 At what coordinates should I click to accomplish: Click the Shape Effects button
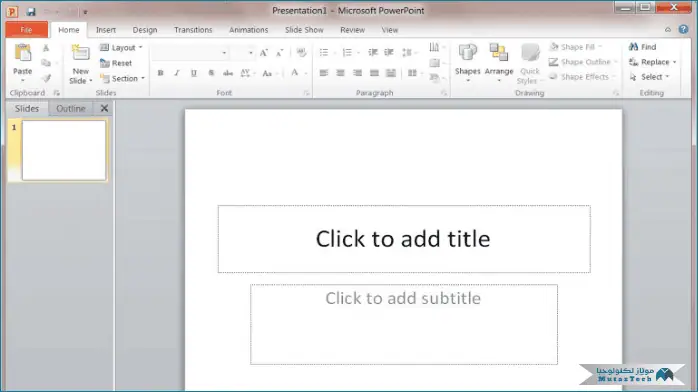point(581,77)
